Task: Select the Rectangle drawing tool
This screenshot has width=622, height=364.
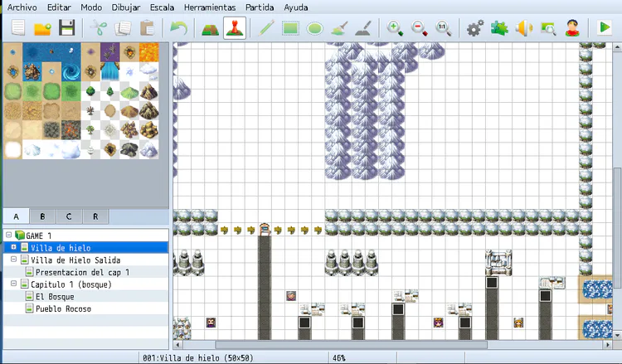Action: [x=291, y=28]
